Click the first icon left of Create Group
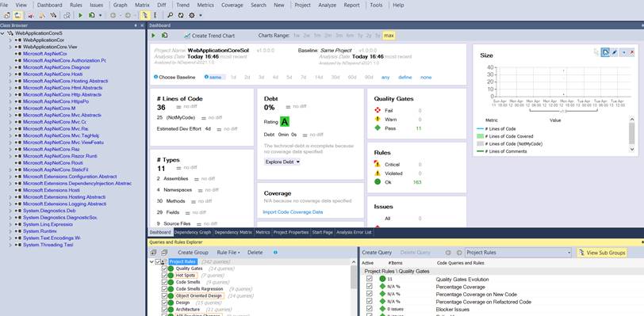 pos(154,253)
